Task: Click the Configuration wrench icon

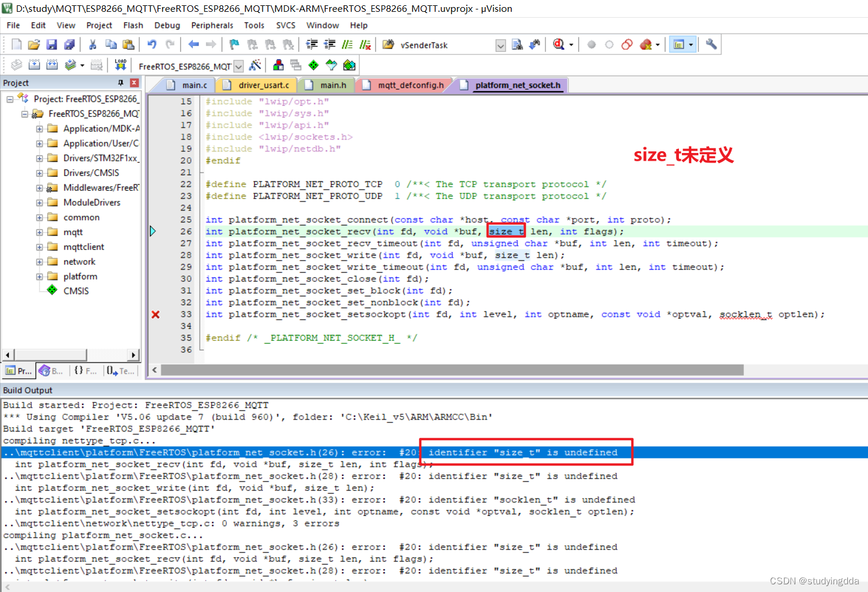Action: tap(711, 44)
